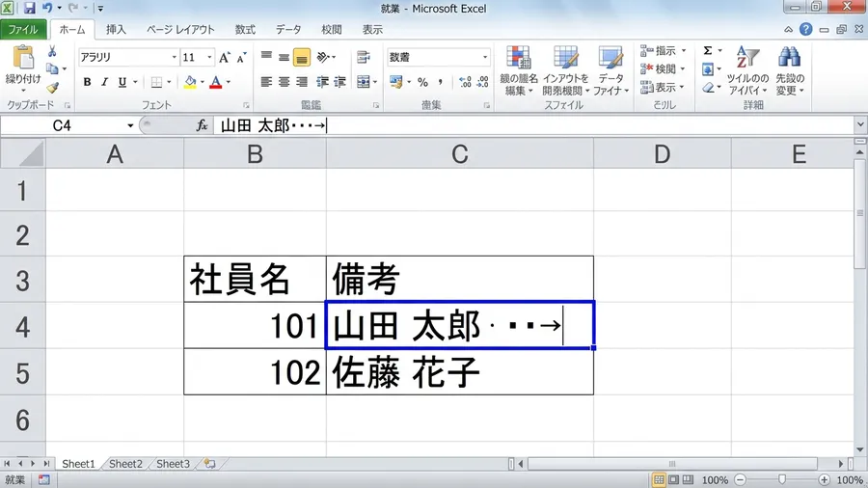
Task: Click the Clear eraser icon
Action: point(709,88)
